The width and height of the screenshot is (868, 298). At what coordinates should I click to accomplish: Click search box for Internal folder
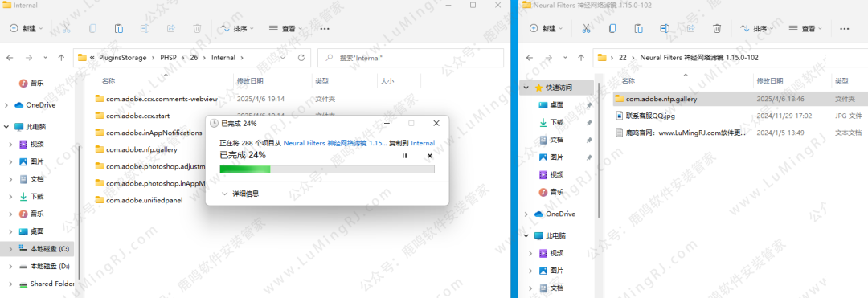click(411, 58)
